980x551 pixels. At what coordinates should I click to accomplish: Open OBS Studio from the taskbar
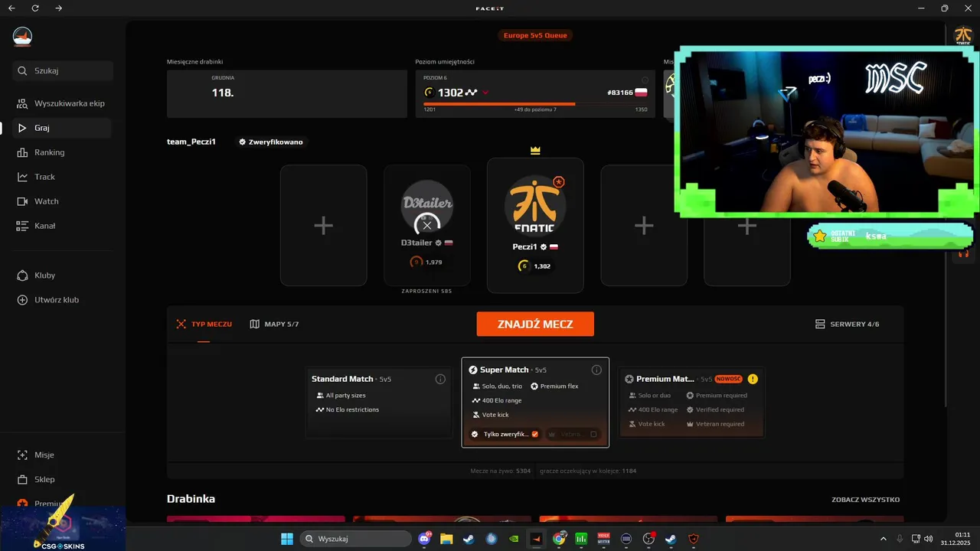tap(648, 539)
